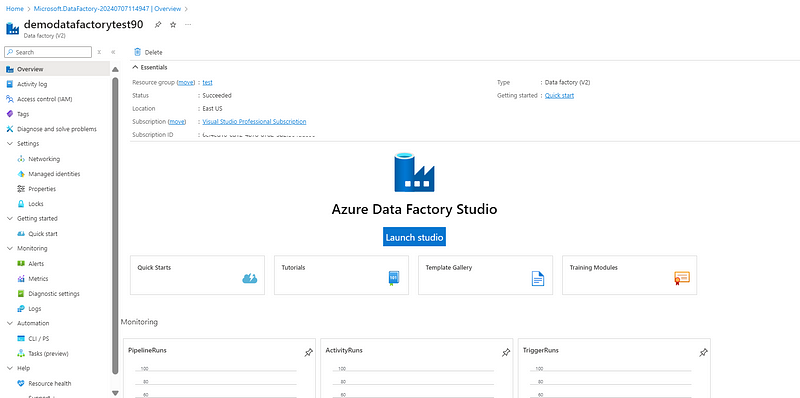
Task: Click the Delete trash icon
Action: 137,52
